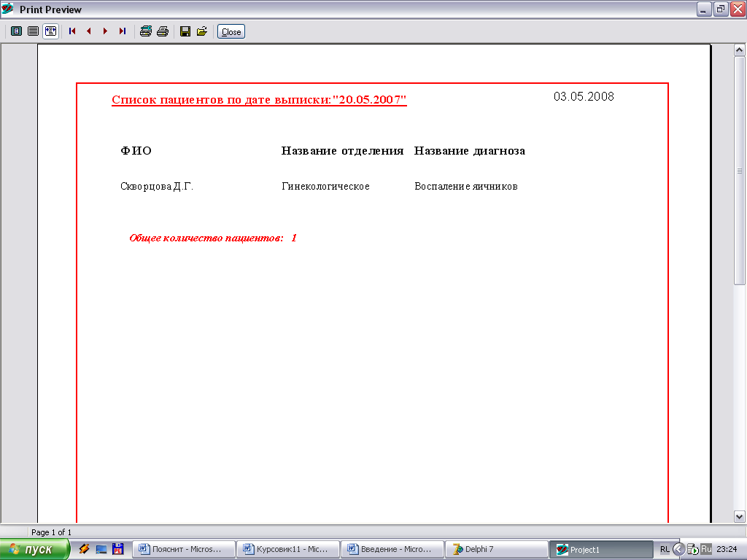Click the 'Гинекологическое' department cell
Image resolution: width=747 pixels, height=560 pixels.
(x=326, y=186)
